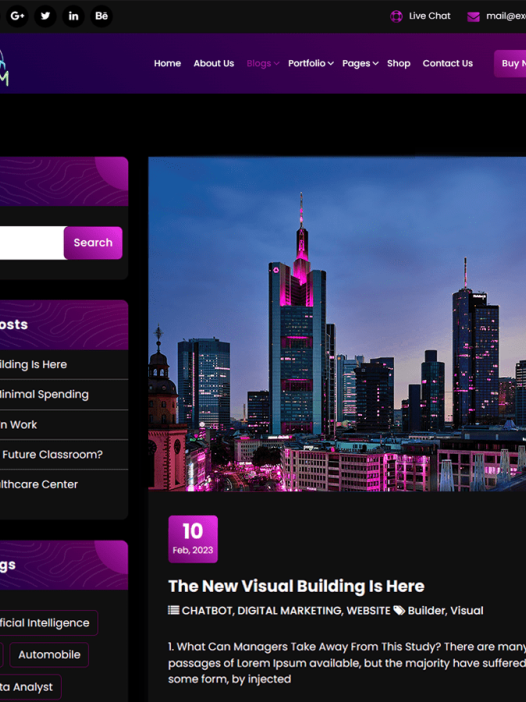Click the categories list icon under post title

click(174, 610)
